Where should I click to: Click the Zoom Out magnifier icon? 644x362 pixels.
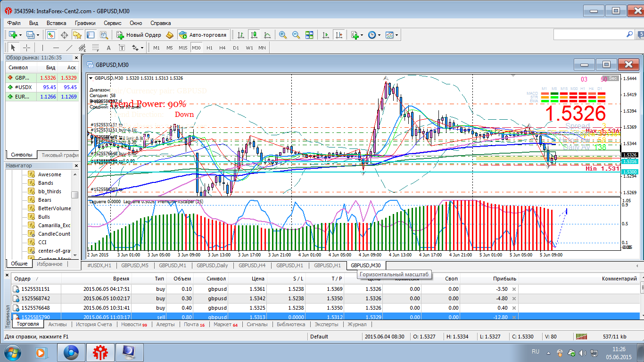(296, 35)
